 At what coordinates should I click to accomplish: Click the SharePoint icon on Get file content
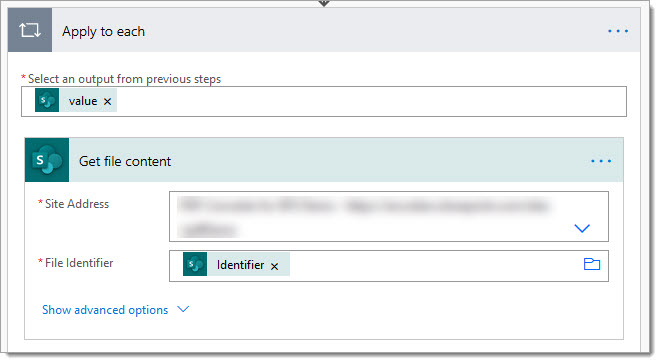(47, 160)
